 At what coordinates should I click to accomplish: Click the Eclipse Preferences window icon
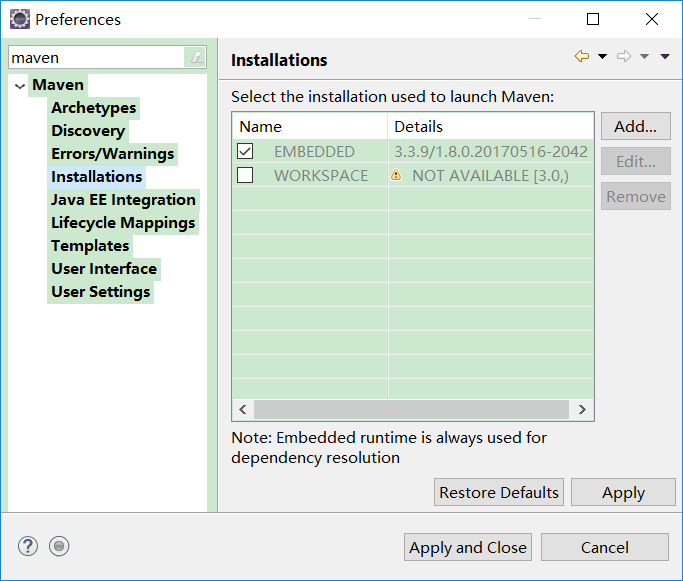pos(19,19)
